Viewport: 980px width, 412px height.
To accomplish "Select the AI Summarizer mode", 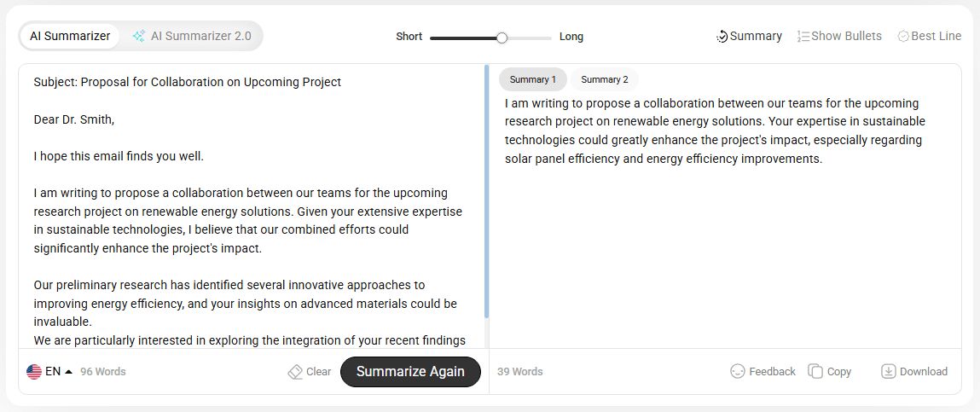I will click(70, 36).
